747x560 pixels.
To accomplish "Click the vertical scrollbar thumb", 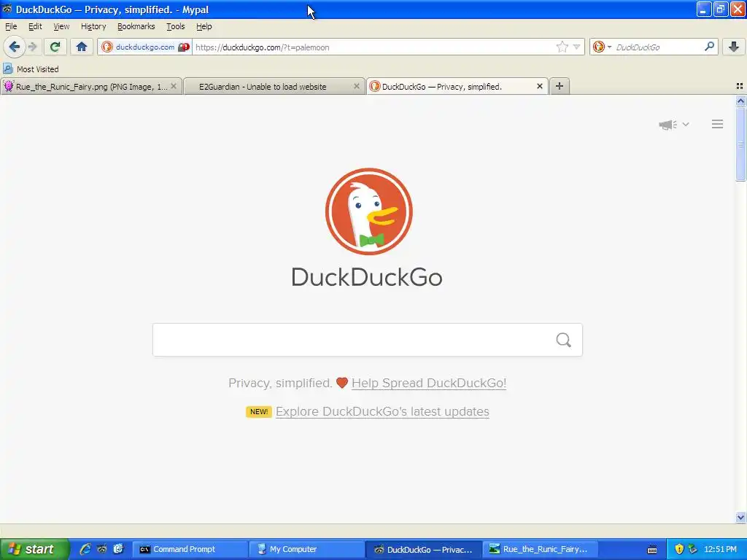I will pyautogui.click(x=740, y=144).
